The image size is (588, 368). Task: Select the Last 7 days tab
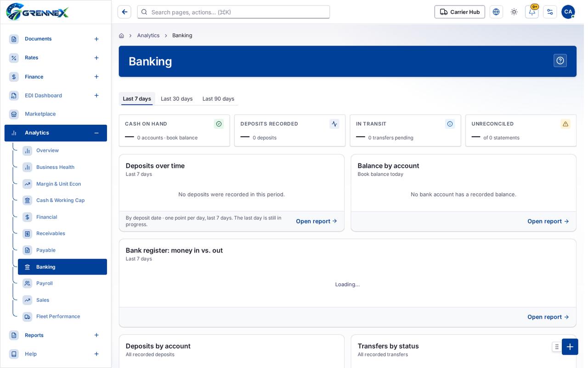[137, 99]
